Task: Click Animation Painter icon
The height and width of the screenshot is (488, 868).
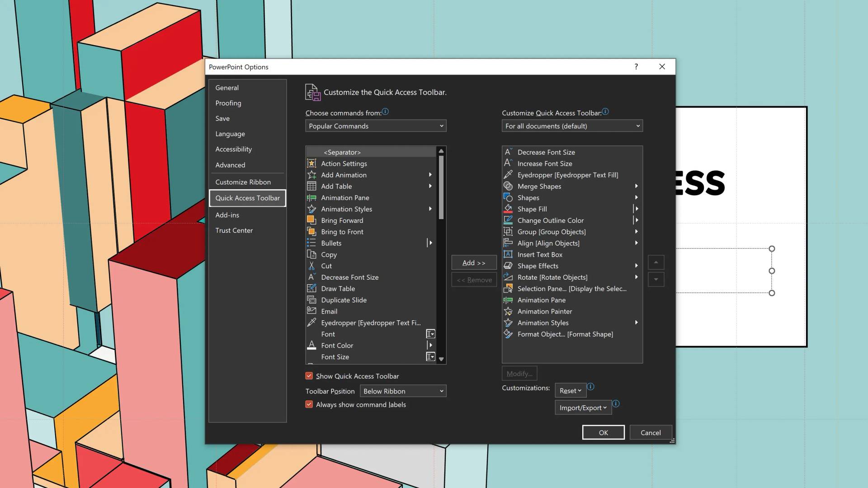Action: (508, 311)
